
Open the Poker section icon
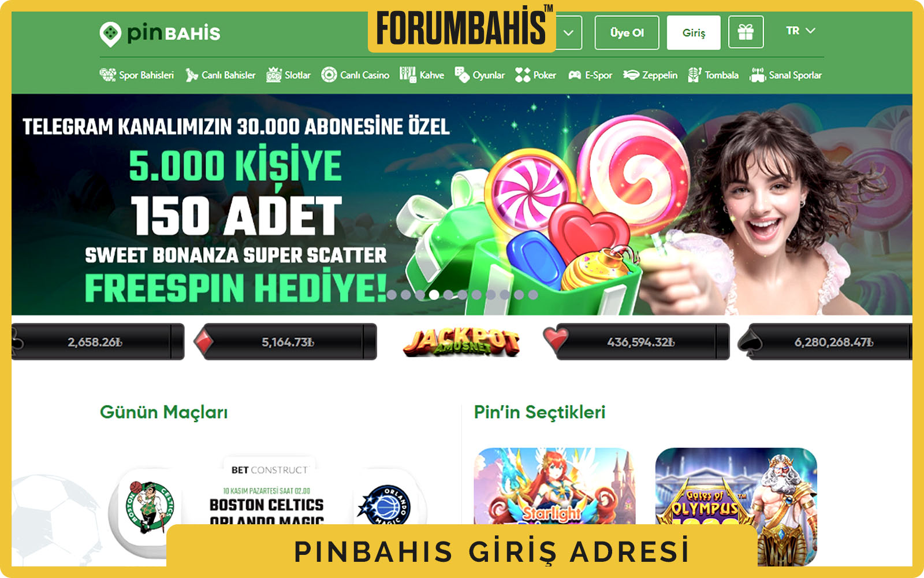click(523, 75)
